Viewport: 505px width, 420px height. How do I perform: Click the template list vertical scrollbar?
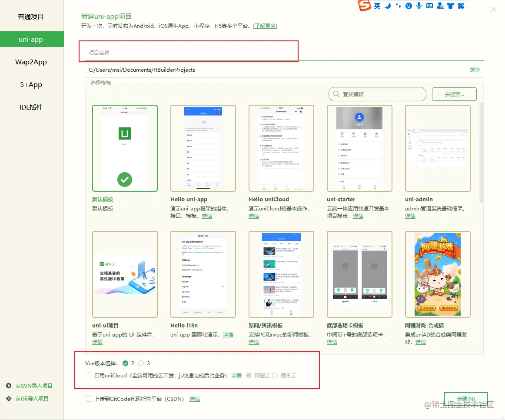click(482, 153)
